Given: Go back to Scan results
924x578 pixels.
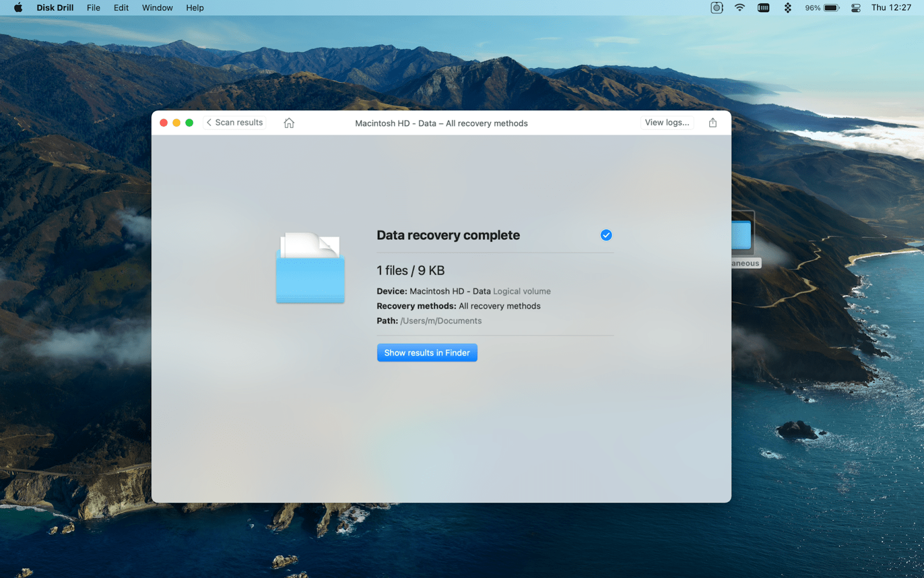Looking at the screenshot, I should tap(234, 123).
